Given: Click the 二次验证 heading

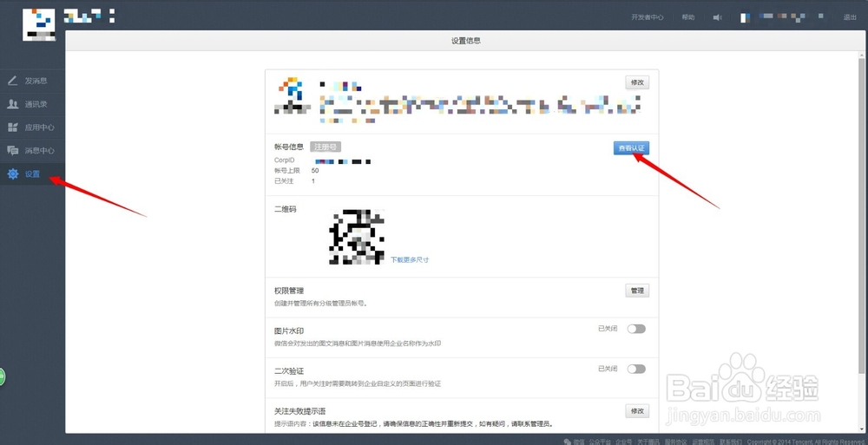Looking at the screenshot, I should 289,371.
